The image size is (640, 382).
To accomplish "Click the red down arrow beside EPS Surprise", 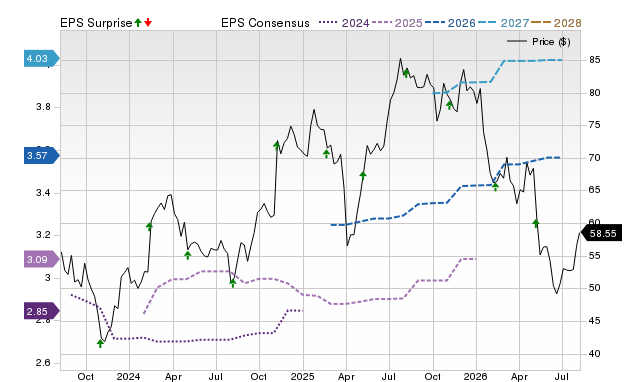I will click(148, 23).
